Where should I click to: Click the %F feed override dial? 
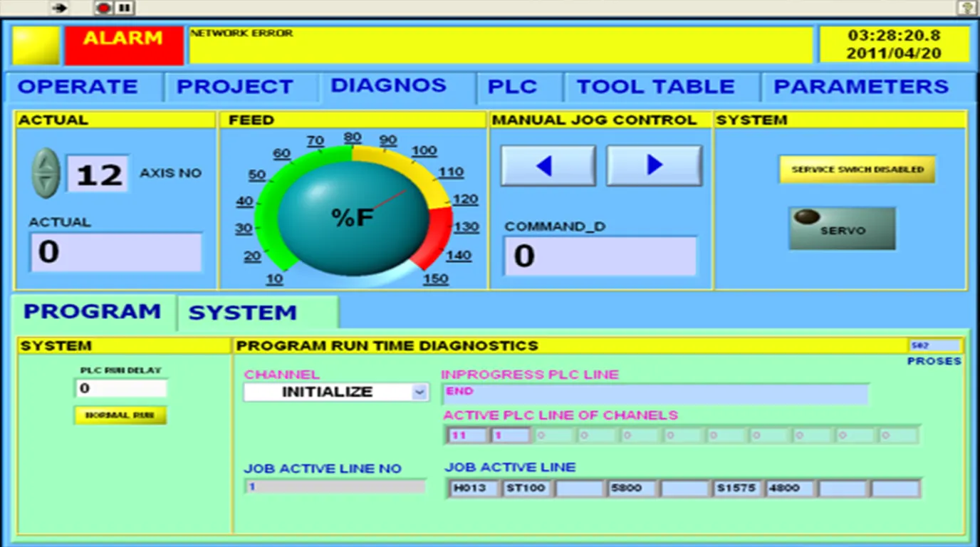pyautogui.click(x=353, y=217)
